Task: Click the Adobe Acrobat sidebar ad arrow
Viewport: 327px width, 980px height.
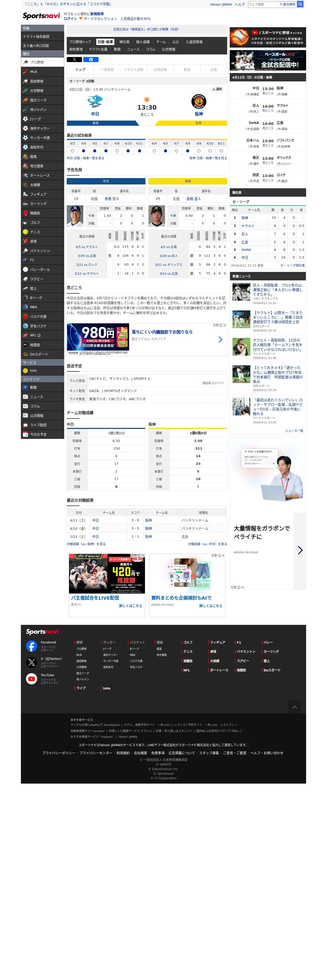Action: pos(300,550)
